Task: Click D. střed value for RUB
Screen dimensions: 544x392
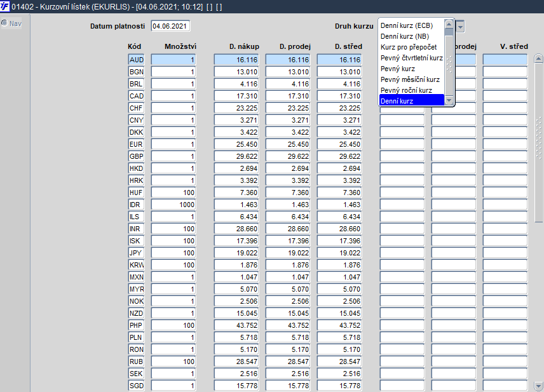Action: pos(339,362)
